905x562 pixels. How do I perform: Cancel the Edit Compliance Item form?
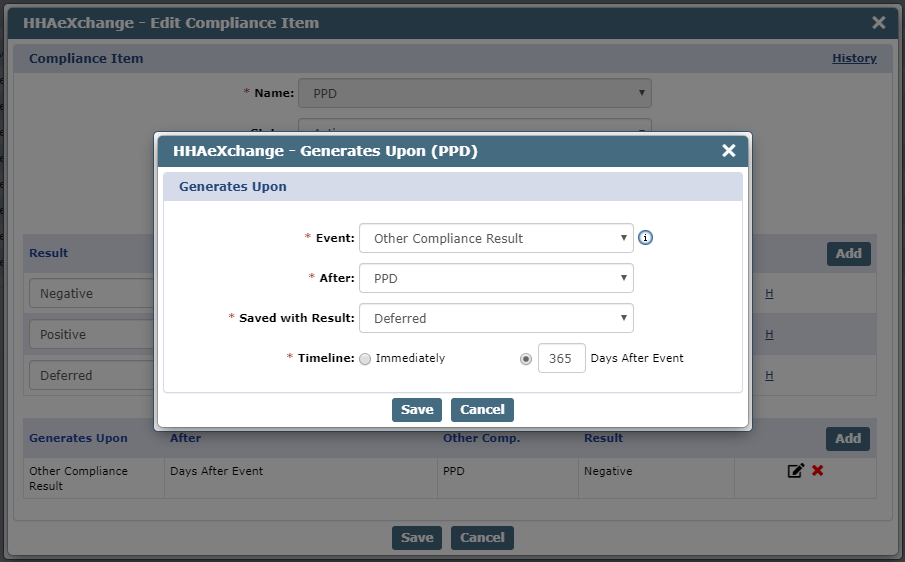[482, 538]
